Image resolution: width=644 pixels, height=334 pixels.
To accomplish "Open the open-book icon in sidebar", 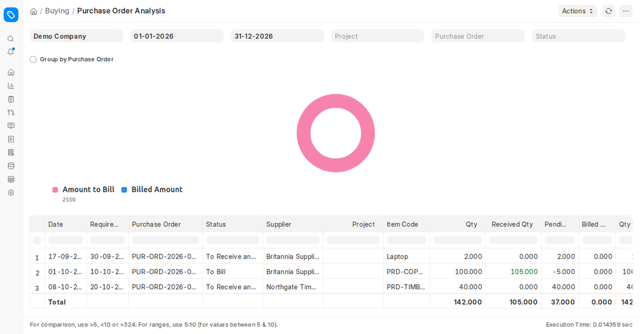I will [11, 126].
